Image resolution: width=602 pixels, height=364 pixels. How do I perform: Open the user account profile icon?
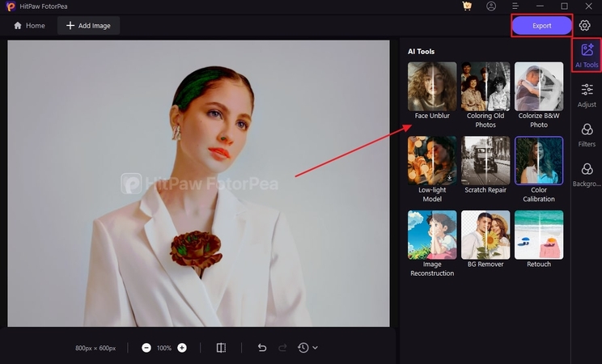click(x=491, y=6)
